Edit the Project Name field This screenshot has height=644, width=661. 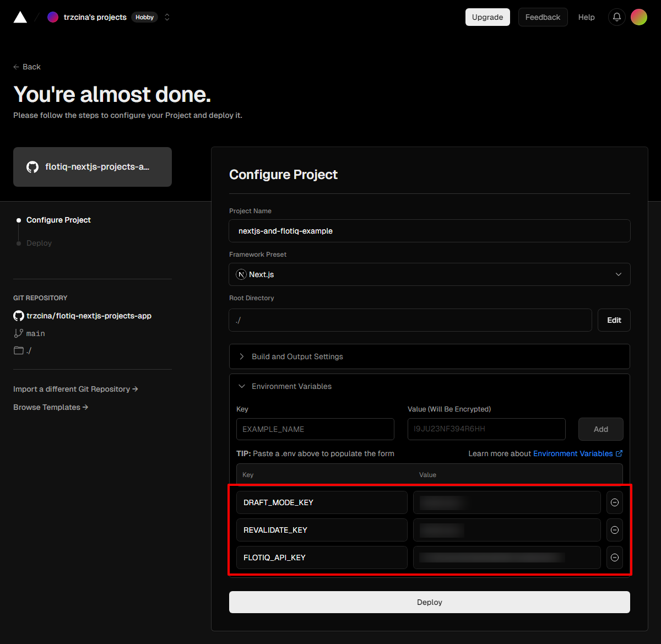point(430,231)
